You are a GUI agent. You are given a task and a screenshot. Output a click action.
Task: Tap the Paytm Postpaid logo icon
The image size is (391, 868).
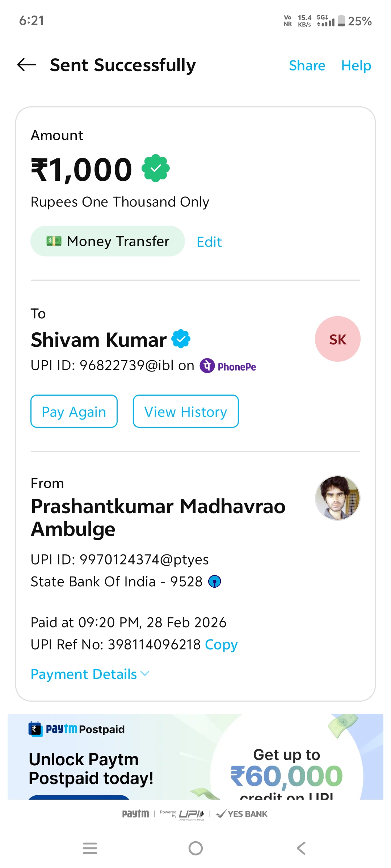[x=35, y=729]
